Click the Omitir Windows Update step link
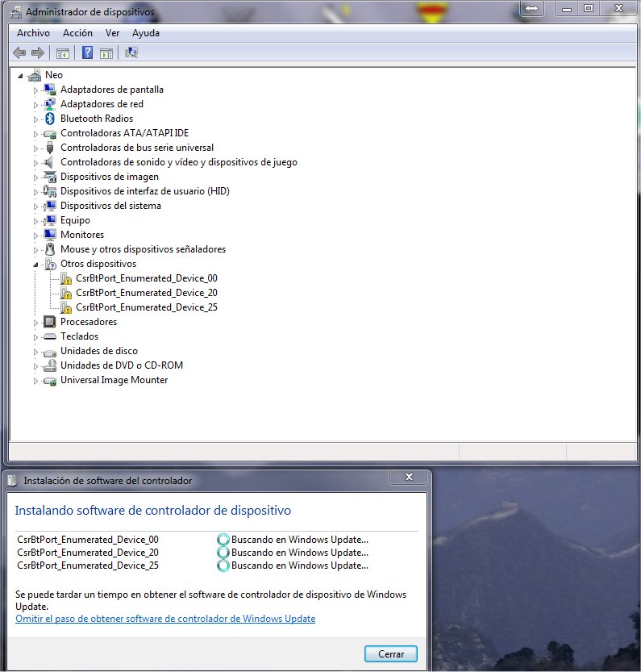The width and height of the screenshot is (641, 672). [165, 619]
